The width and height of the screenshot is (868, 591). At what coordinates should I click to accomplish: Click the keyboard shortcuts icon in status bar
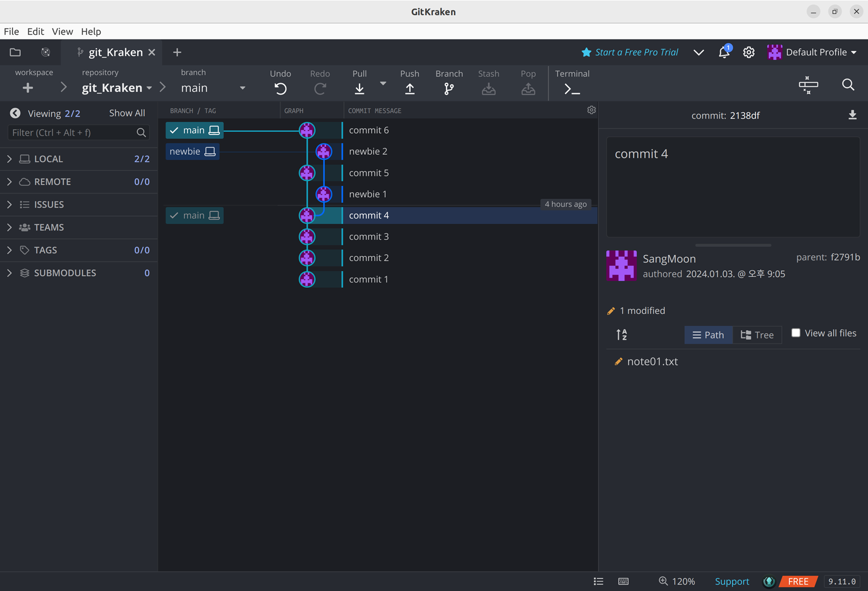click(x=623, y=581)
